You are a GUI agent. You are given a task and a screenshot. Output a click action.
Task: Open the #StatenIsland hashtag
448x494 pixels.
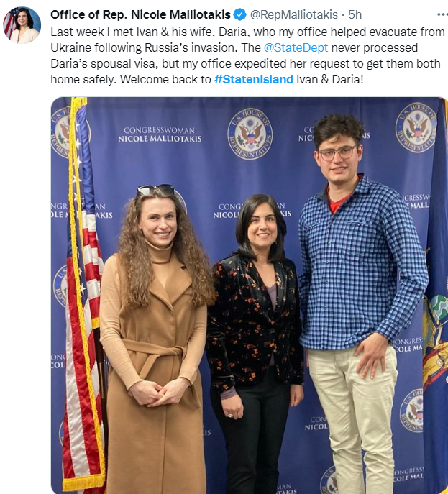click(254, 79)
